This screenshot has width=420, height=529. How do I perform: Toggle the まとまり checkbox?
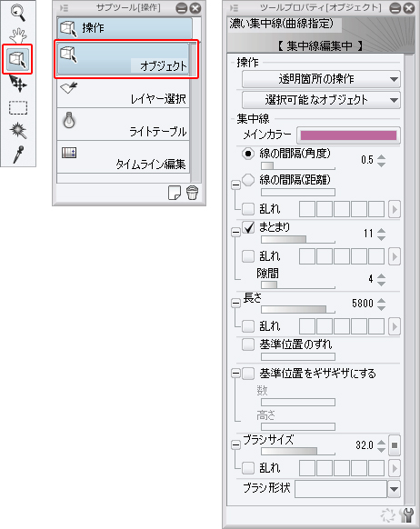248,228
